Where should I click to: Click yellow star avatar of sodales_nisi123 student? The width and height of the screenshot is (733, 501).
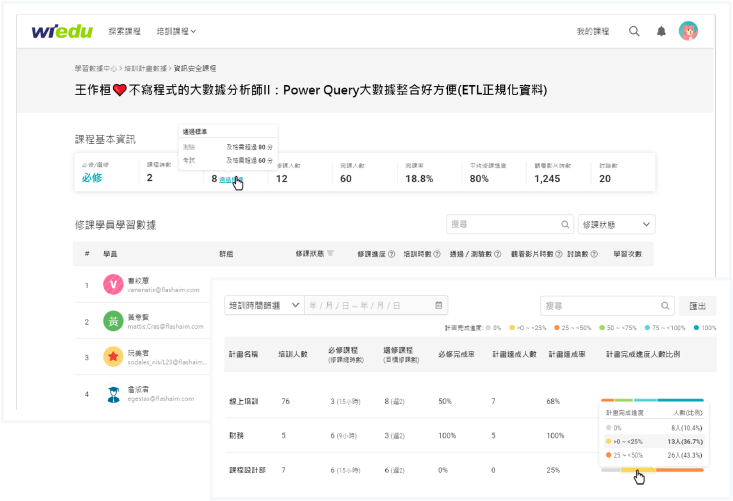click(113, 357)
